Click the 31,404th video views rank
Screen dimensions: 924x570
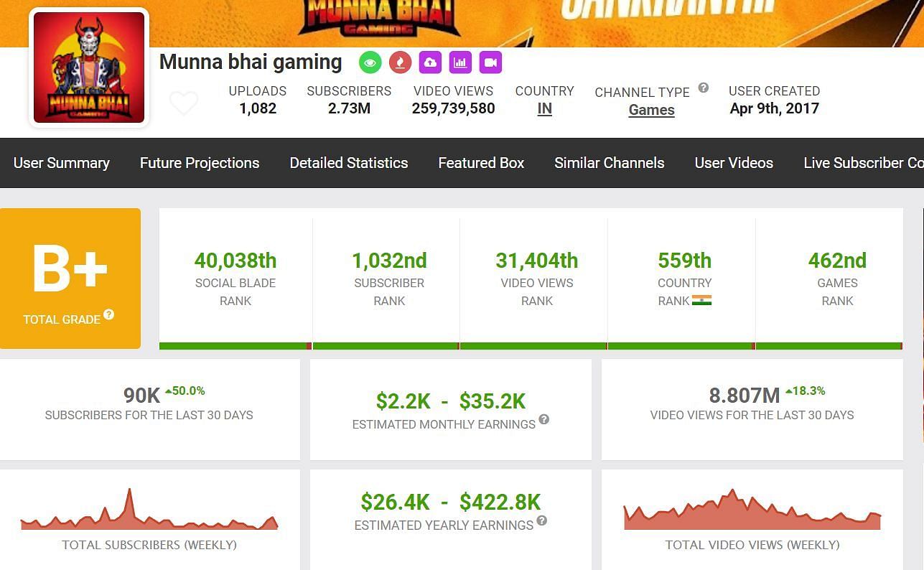(x=537, y=261)
